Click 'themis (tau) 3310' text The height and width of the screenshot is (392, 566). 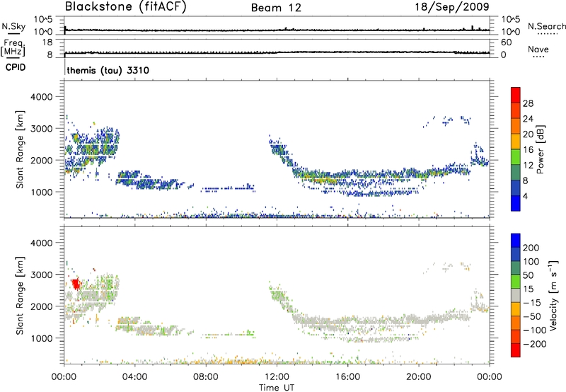[x=108, y=70]
